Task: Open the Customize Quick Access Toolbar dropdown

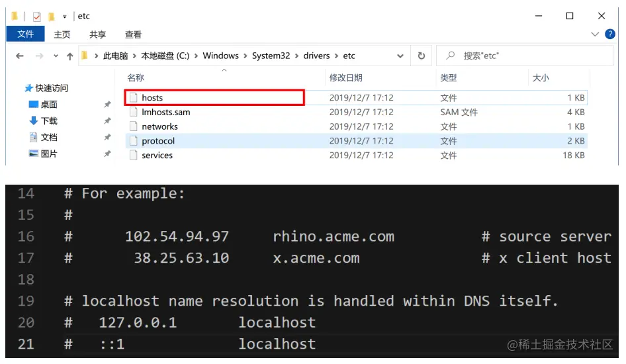Action: [64, 17]
